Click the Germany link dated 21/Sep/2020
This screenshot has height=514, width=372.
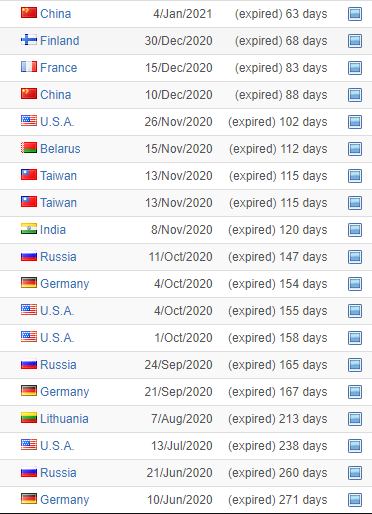[65, 392]
